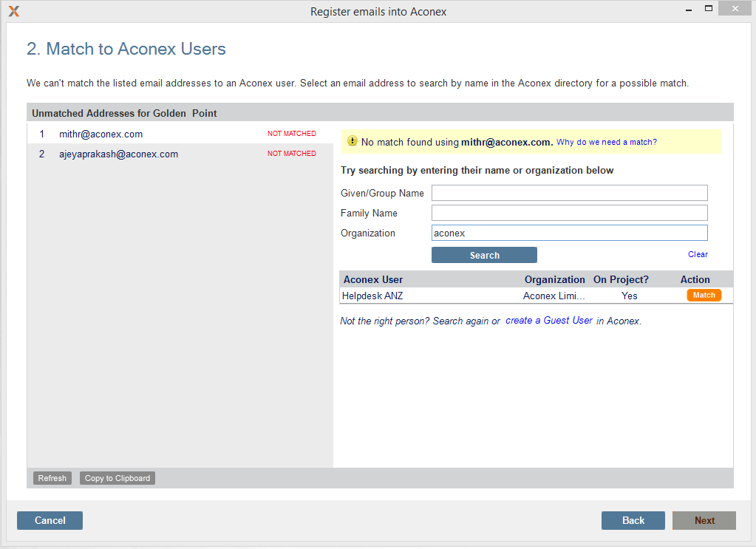Match the Helpdesk ANZ user

704,295
